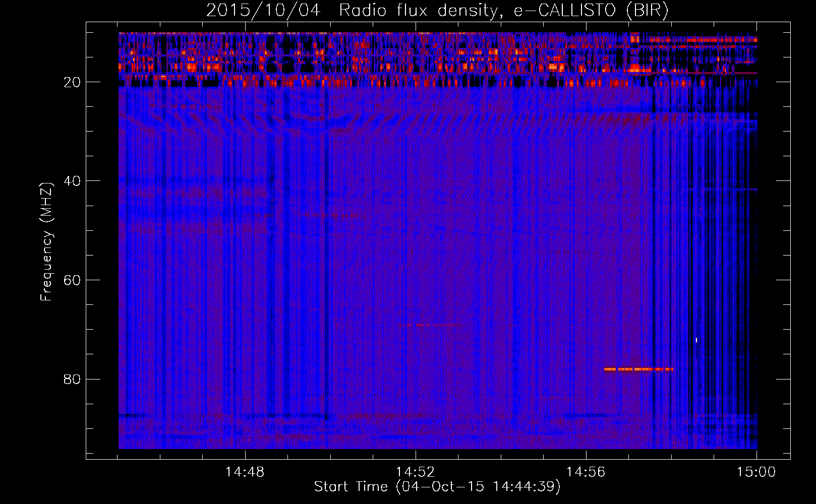Click the small white spike near 72 MHz
Viewport: 816px width, 504px height.
(x=696, y=340)
